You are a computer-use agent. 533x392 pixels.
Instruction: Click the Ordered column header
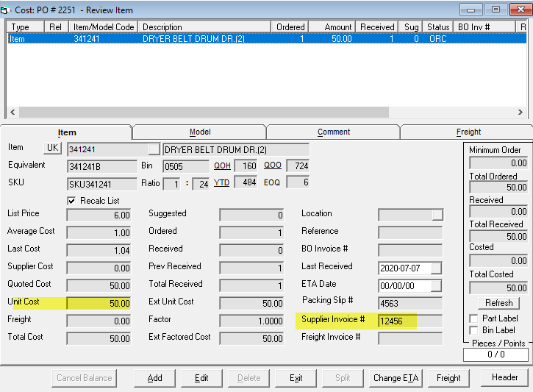click(290, 27)
